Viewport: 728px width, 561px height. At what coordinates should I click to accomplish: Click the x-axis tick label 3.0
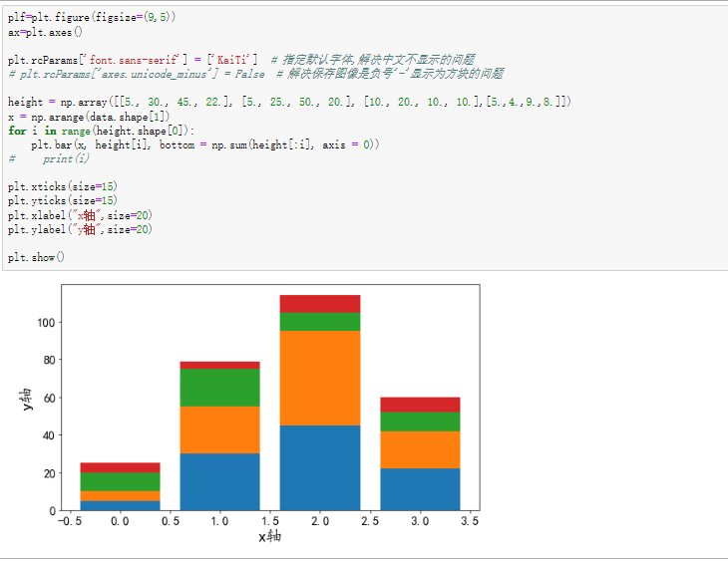click(420, 521)
